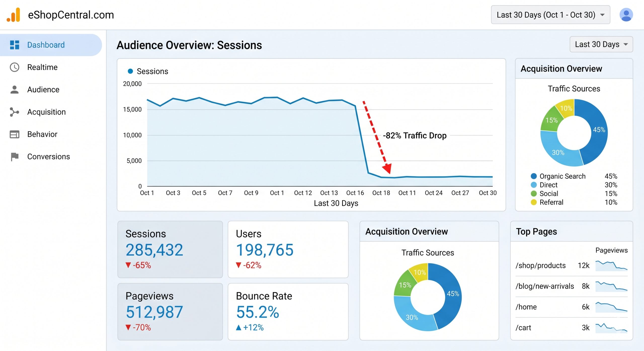
Task: Click the arrow in date range selector
Action: (x=602, y=15)
